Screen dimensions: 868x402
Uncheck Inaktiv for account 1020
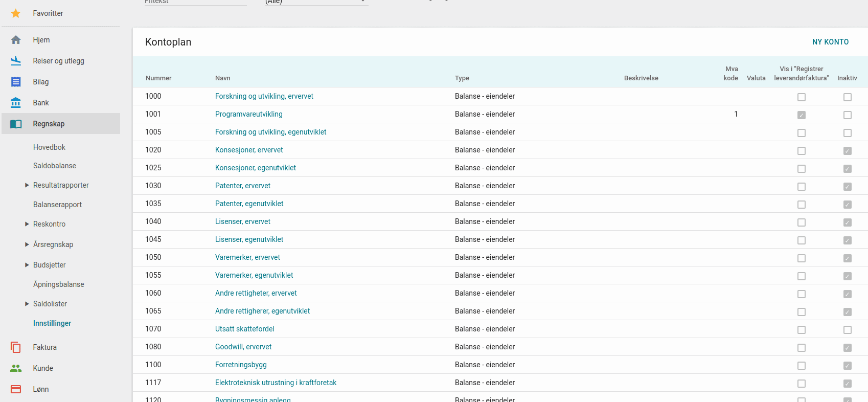[x=848, y=151]
